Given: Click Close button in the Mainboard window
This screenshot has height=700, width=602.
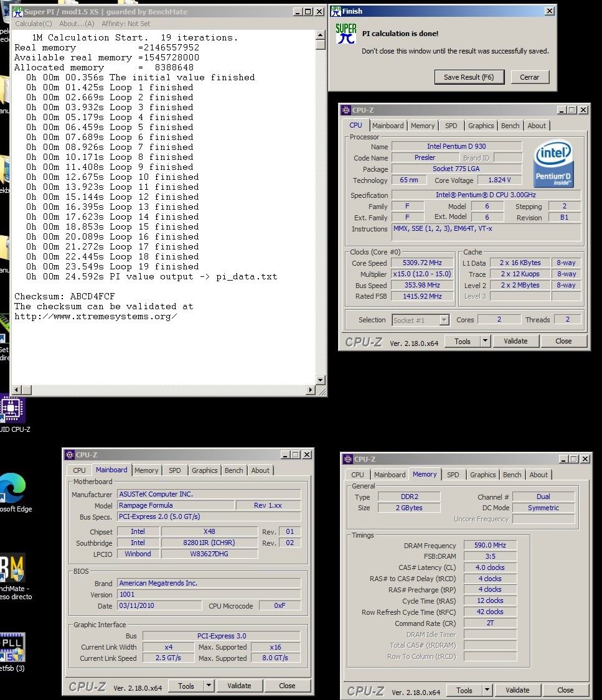Looking at the screenshot, I should pos(287,686).
